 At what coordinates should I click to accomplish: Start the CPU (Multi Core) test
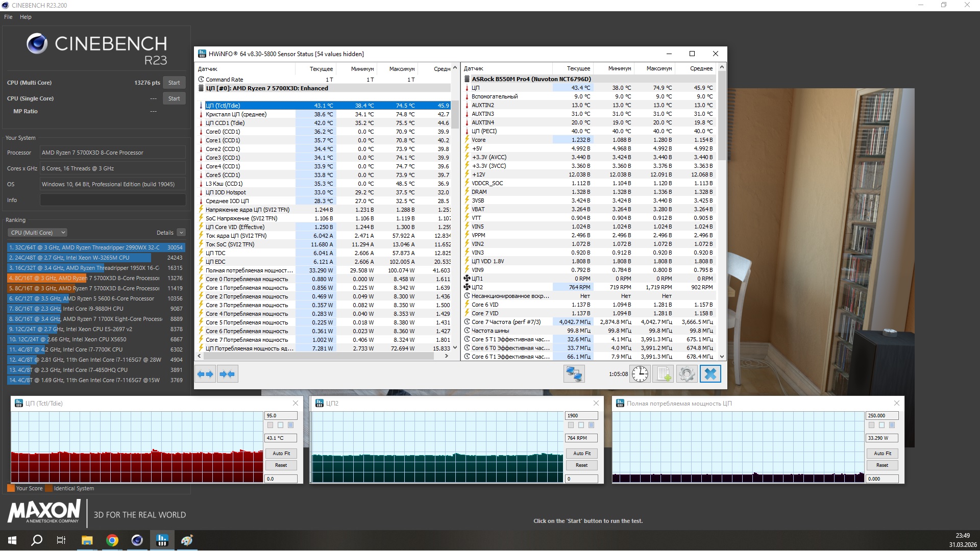click(174, 83)
